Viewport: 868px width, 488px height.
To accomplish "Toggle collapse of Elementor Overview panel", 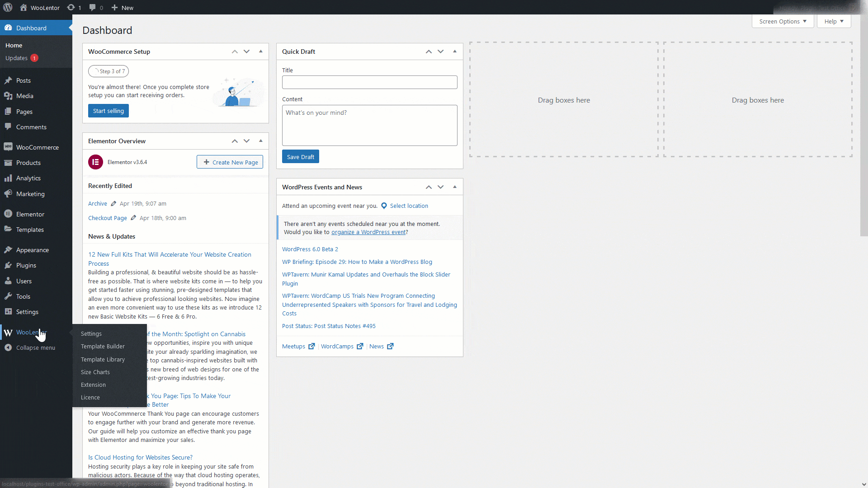I will 261,141.
